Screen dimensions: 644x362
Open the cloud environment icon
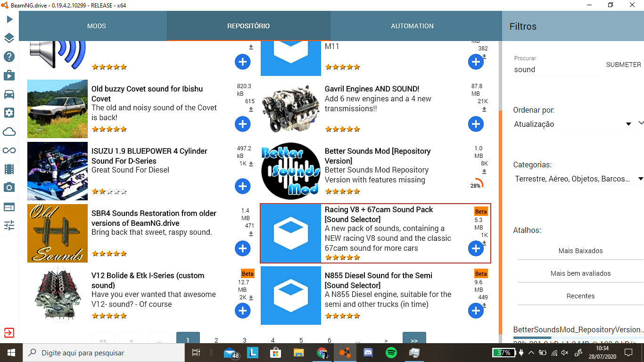click(x=9, y=132)
